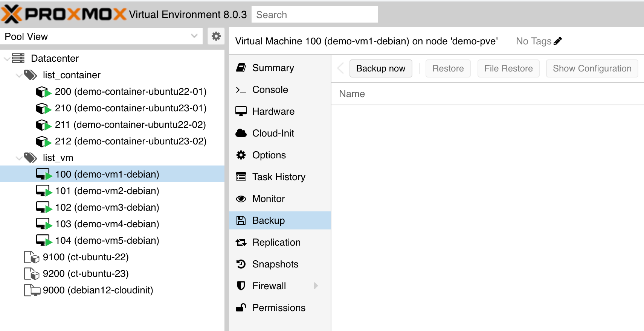Focus the Search input field
This screenshot has height=331, width=644.
tap(315, 14)
